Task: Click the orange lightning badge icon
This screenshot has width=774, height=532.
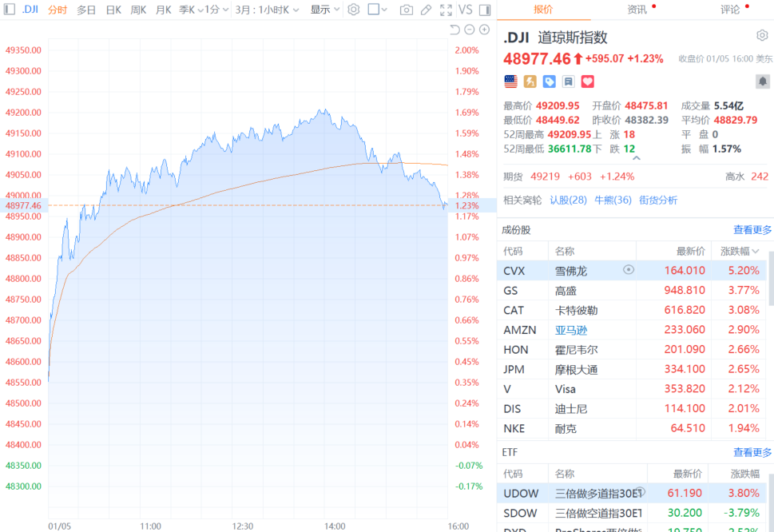Action: pos(530,81)
